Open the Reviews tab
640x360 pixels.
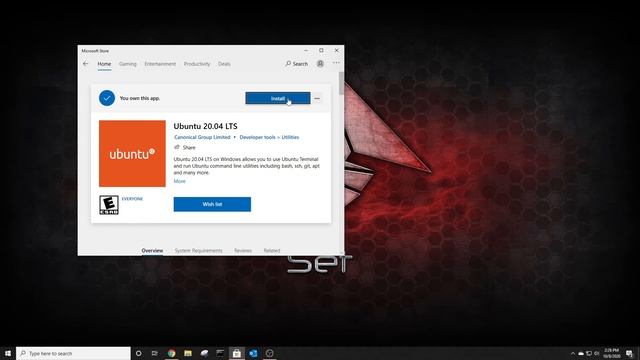point(243,251)
